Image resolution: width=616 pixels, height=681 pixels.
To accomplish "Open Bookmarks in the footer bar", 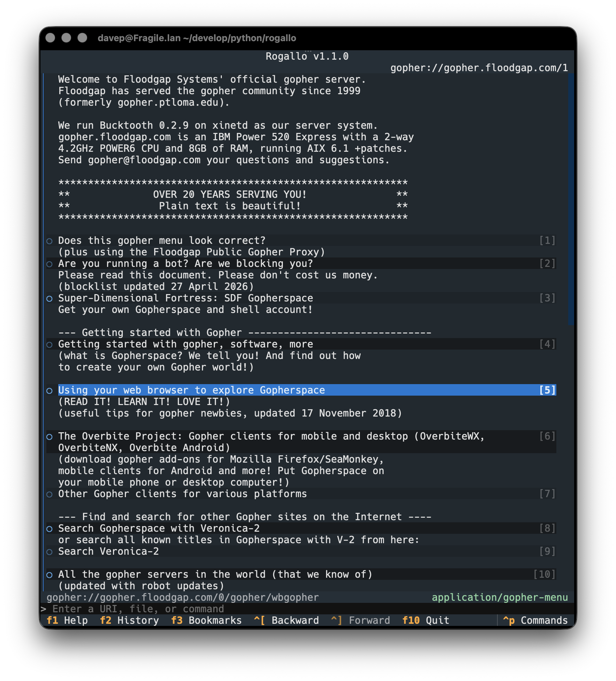I will click(206, 621).
